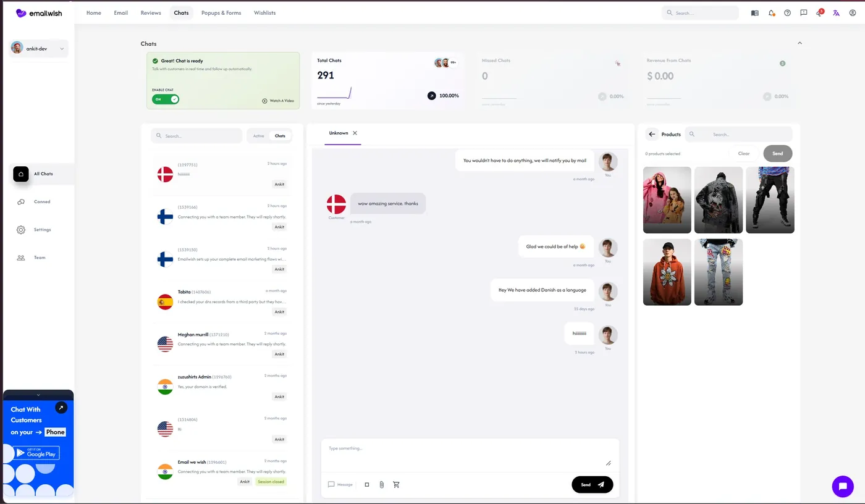Screen dimensions: 865x504
Task: Click the square icon in message toolbar
Action: tap(367, 484)
